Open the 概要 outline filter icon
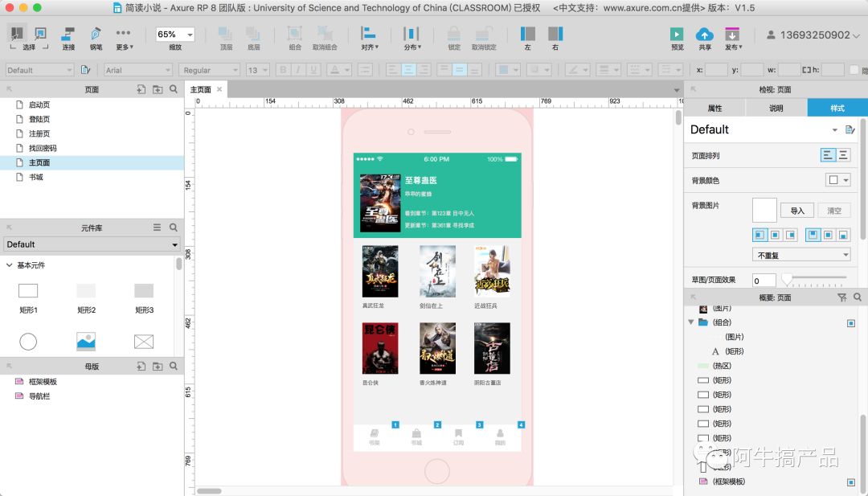This screenshot has width=868, height=496. pyautogui.click(x=842, y=297)
